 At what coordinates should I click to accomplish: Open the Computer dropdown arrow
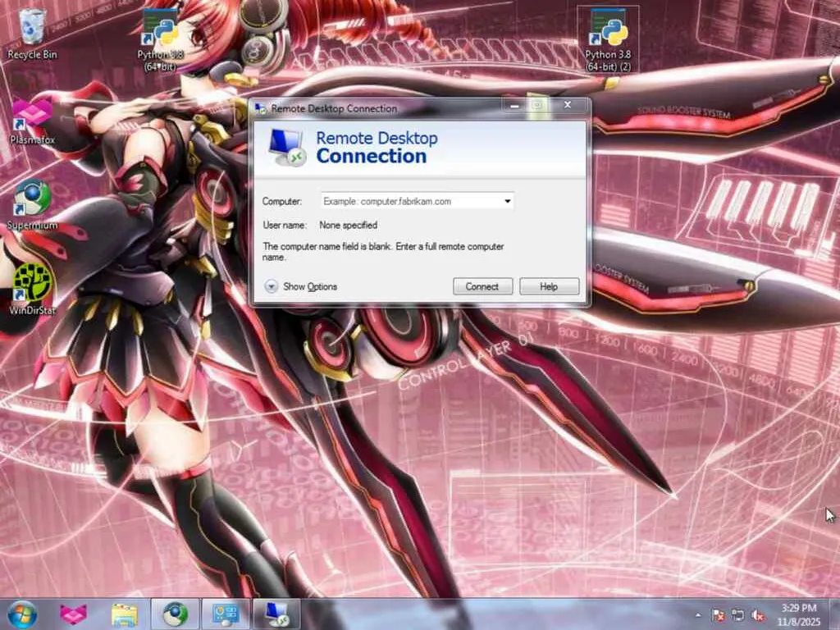click(x=507, y=202)
